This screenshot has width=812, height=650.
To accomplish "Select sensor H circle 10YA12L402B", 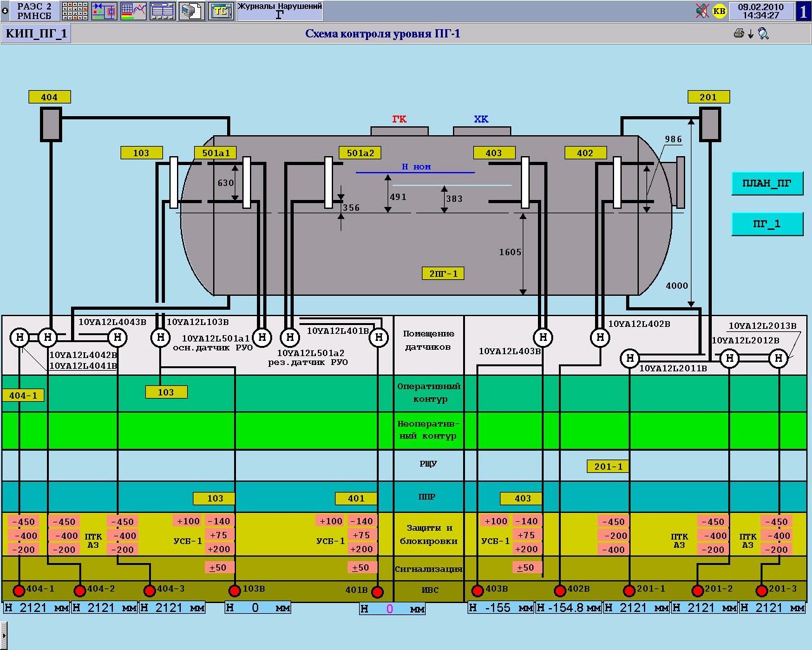I will tap(600, 338).
